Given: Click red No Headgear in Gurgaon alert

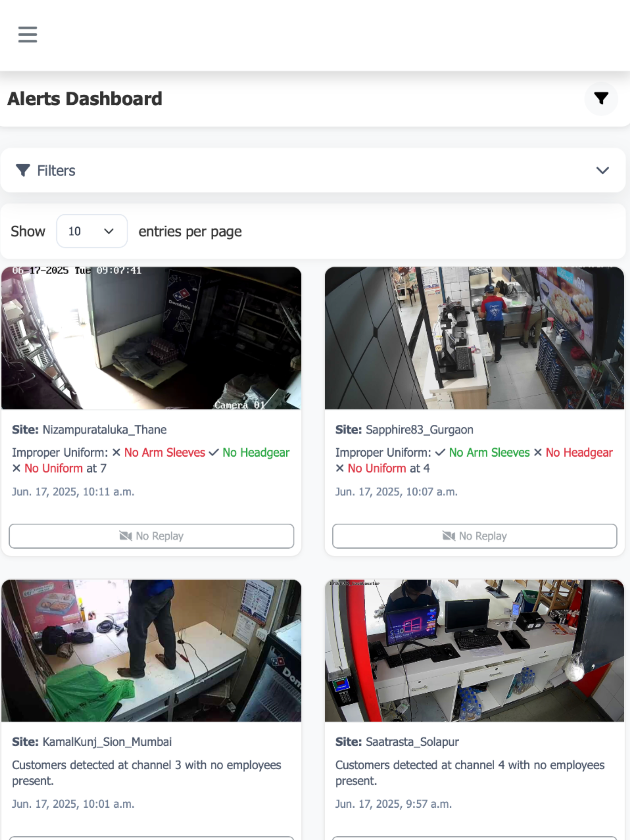Looking at the screenshot, I should [x=579, y=453].
